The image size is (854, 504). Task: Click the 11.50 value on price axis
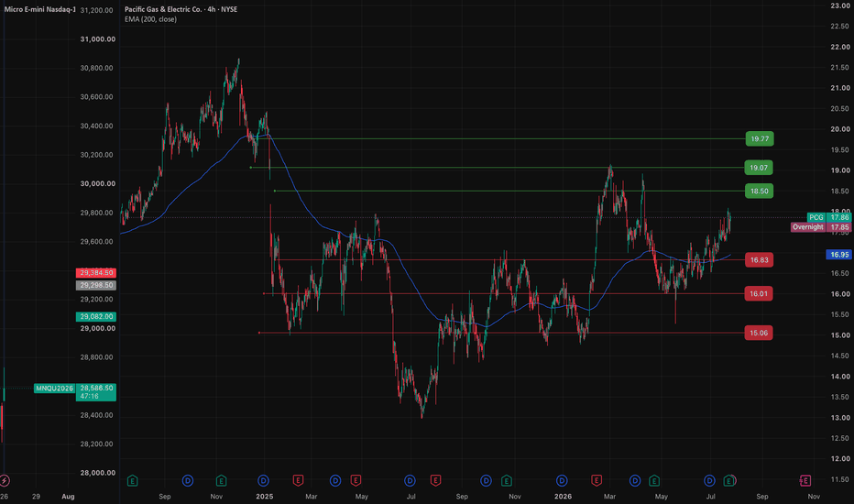point(840,479)
